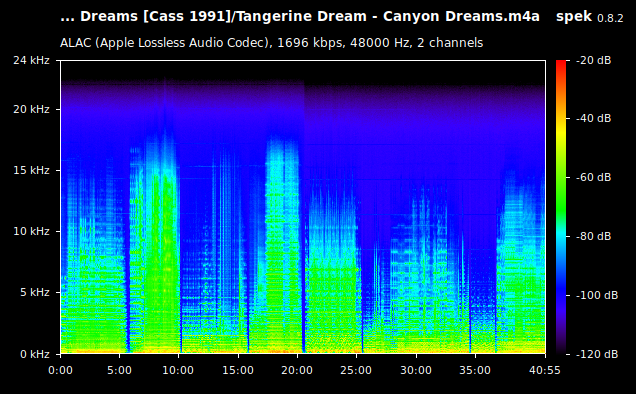Click inside the spectrogram plot area
Screen dimensions: 636x394
click(x=303, y=207)
